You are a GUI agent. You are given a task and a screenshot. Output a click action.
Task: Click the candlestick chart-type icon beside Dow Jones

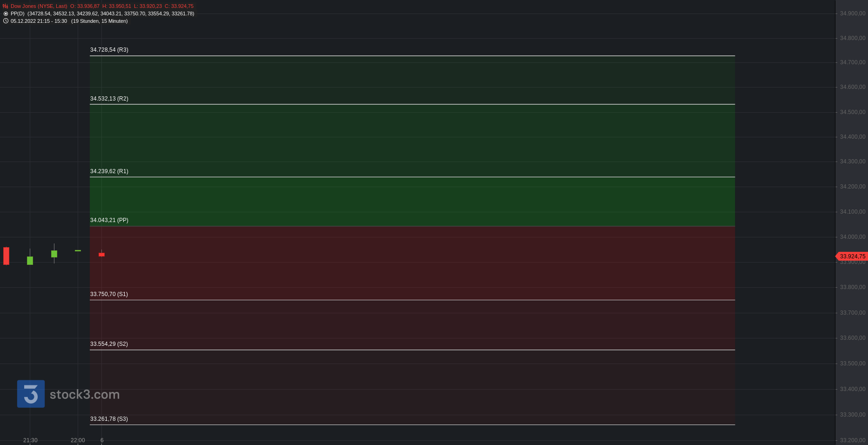6,7
